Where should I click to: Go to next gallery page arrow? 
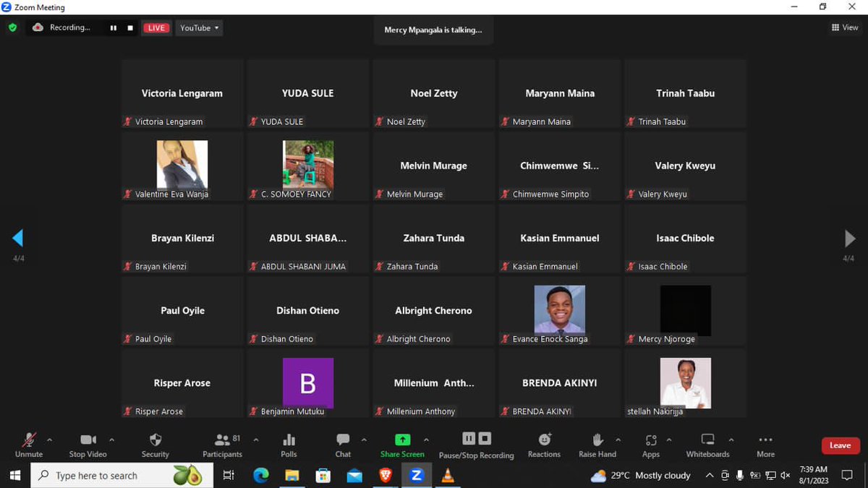pos(850,238)
